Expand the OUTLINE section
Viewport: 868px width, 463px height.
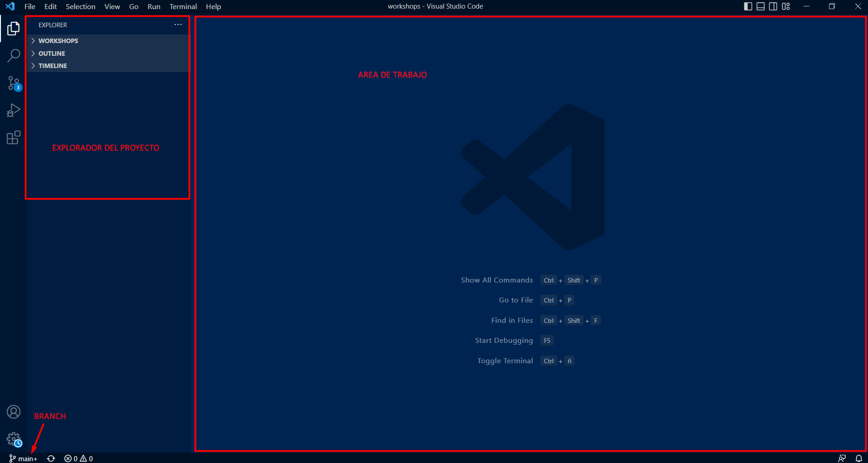click(52, 54)
